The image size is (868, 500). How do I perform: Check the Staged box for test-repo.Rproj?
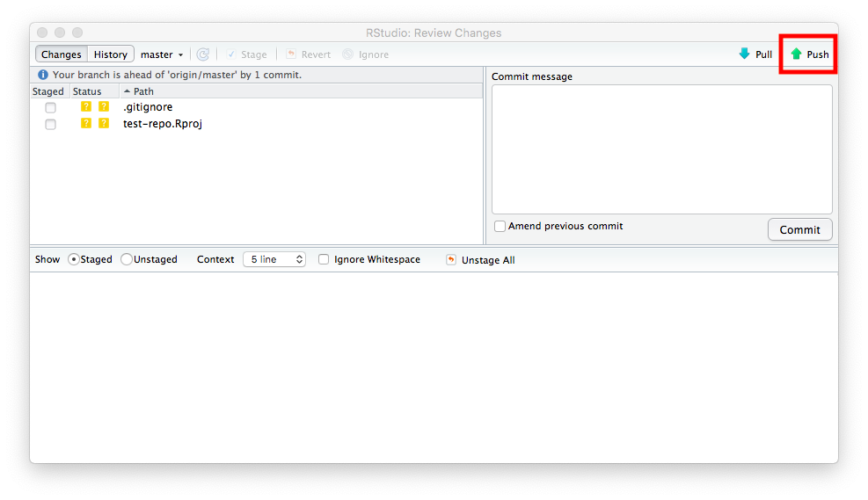pos(50,124)
